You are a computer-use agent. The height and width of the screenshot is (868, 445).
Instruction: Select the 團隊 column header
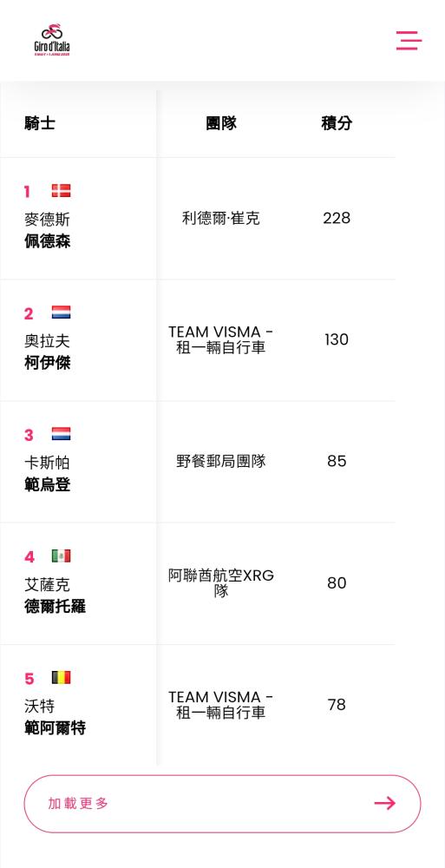click(x=221, y=123)
